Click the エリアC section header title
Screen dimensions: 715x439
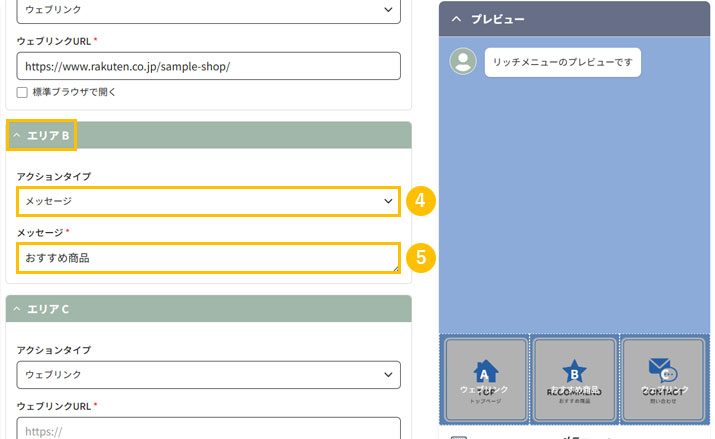point(48,309)
